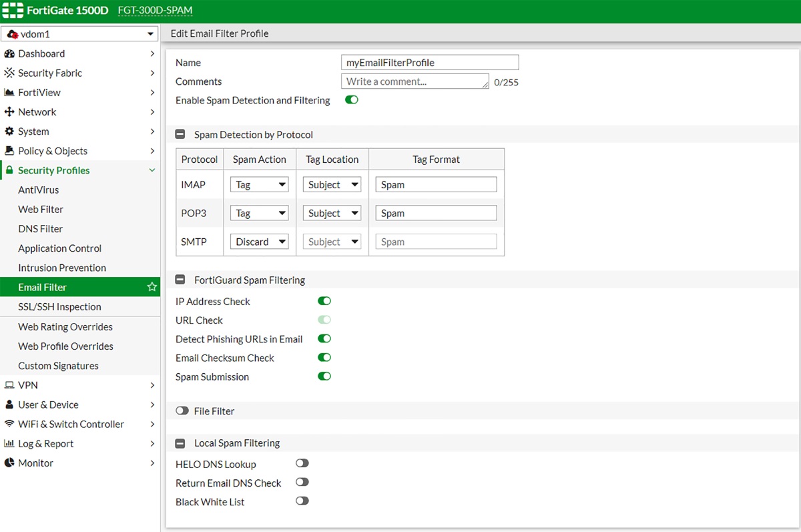The height and width of the screenshot is (532, 801).
Task: Click the vdom1 cloud icon
Action: click(x=13, y=34)
